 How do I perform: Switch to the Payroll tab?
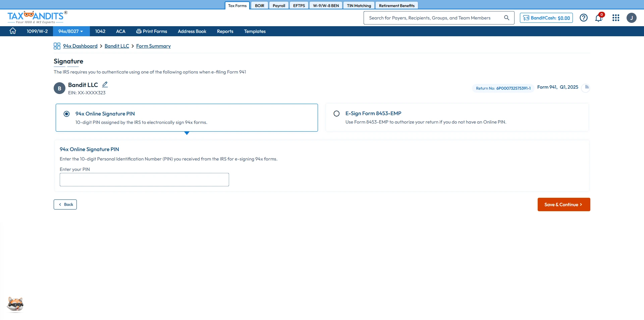279,6
